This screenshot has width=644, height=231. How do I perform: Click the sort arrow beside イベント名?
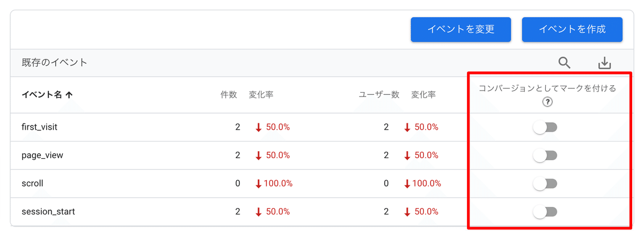coord(69,95)
